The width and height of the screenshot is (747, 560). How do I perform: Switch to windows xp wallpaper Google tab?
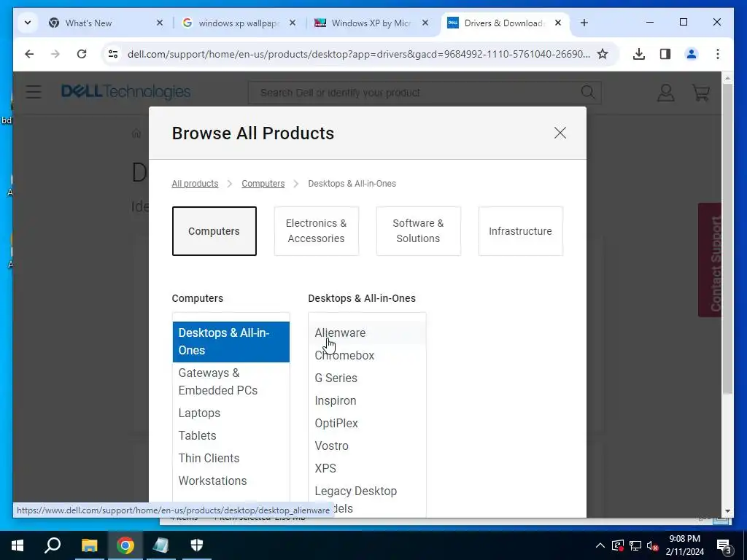click(239, 23)
